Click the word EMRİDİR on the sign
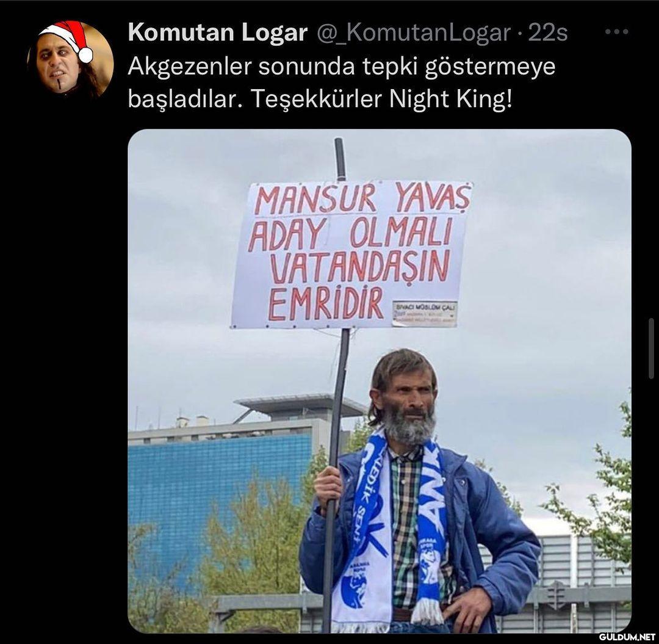Screen dimensions: 659x644 (x=326, y=303)
